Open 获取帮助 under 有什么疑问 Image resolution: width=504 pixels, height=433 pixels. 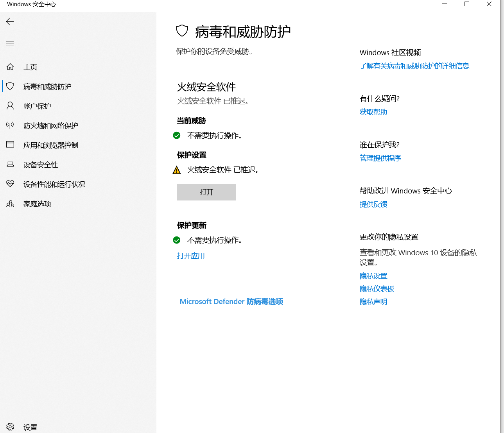point(373,112)
